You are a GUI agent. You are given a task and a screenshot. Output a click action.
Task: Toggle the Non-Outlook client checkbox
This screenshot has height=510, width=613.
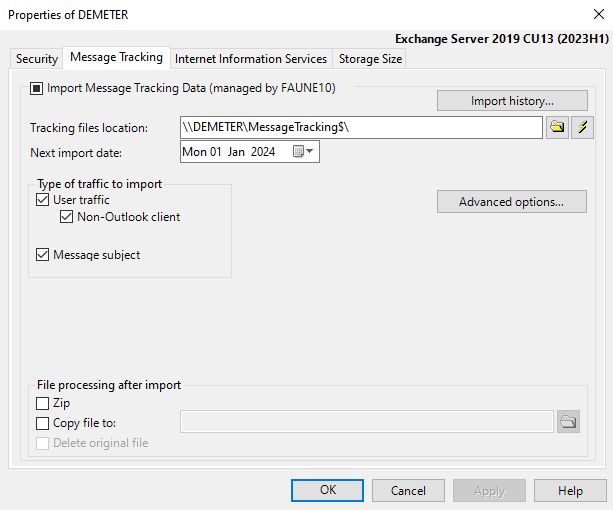click(66, 217)
